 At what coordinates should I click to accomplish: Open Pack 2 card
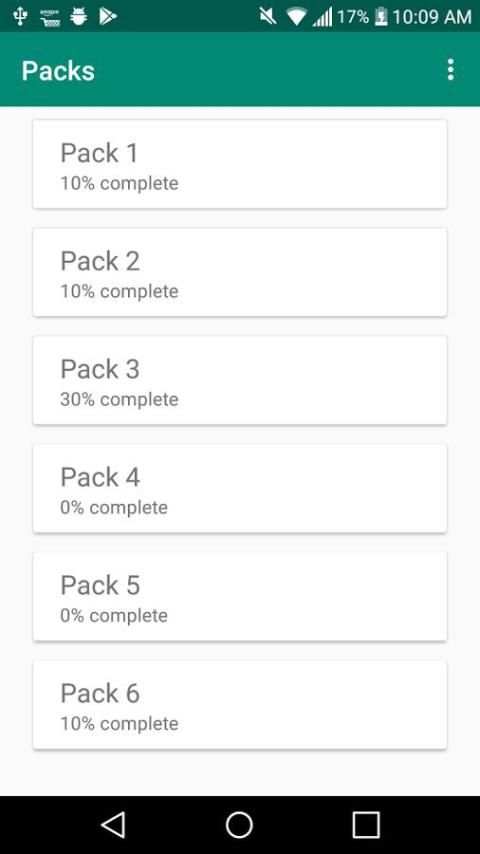coord(240,272)
